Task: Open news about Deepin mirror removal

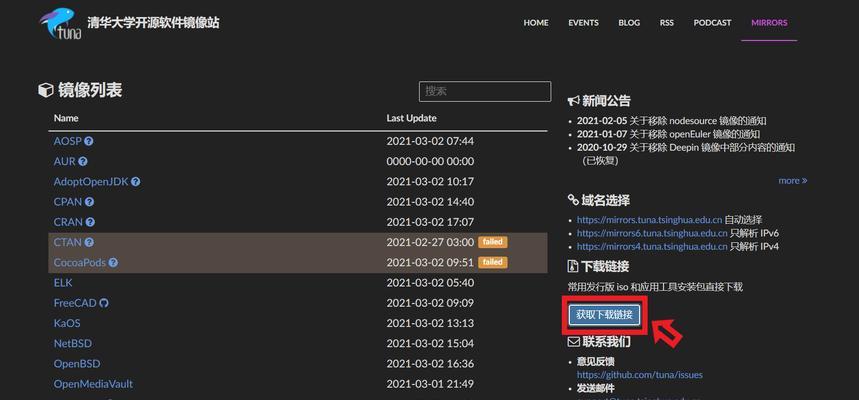Action: [x=686, y=154]
